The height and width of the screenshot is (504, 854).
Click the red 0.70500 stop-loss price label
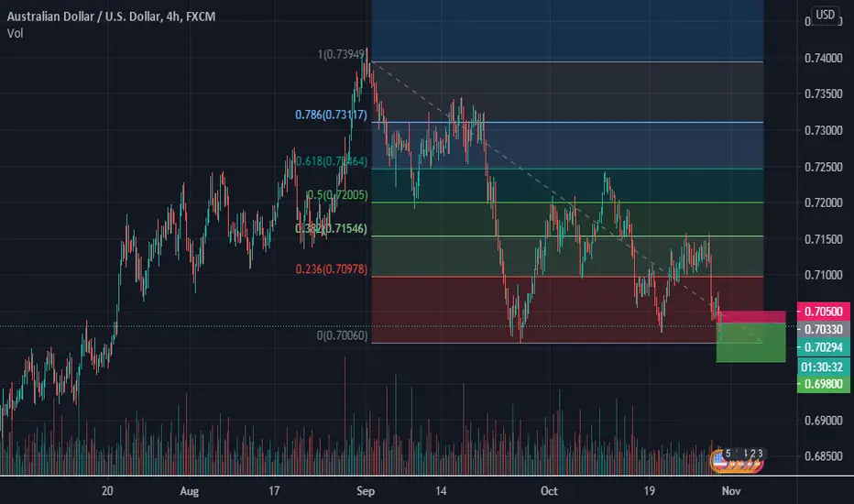pyautogui.click(x=824, y=312)
